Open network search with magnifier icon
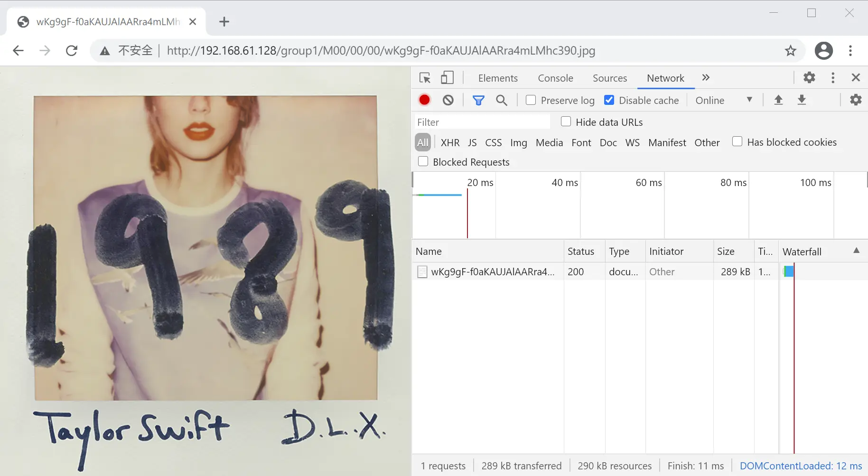The height and width of the screenshot is (476, 868). (x=502, y=100)
